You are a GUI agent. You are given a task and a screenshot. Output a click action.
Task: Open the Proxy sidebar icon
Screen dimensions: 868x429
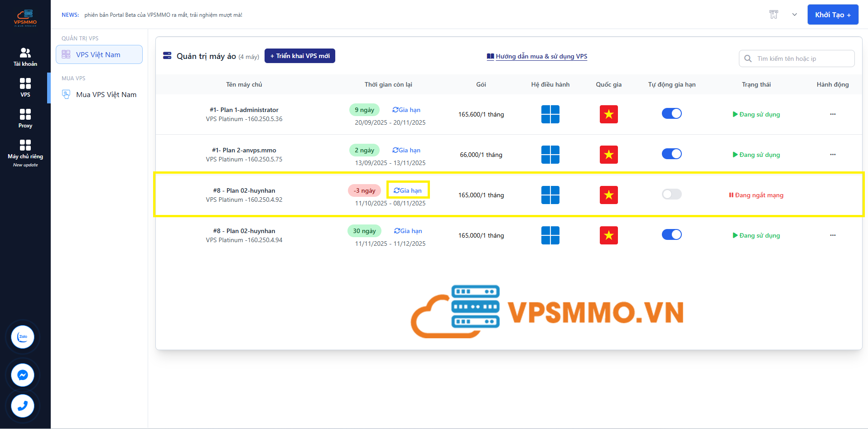pos(25,118)
